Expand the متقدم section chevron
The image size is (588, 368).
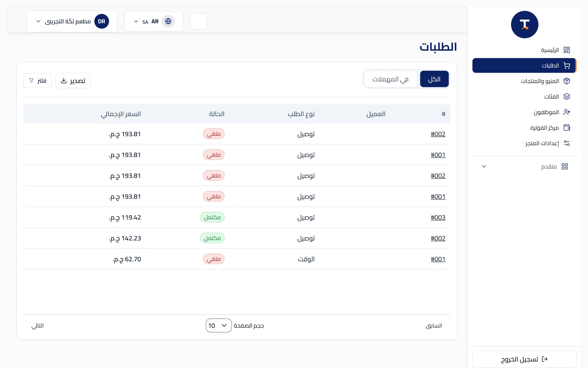coord(484,166)
